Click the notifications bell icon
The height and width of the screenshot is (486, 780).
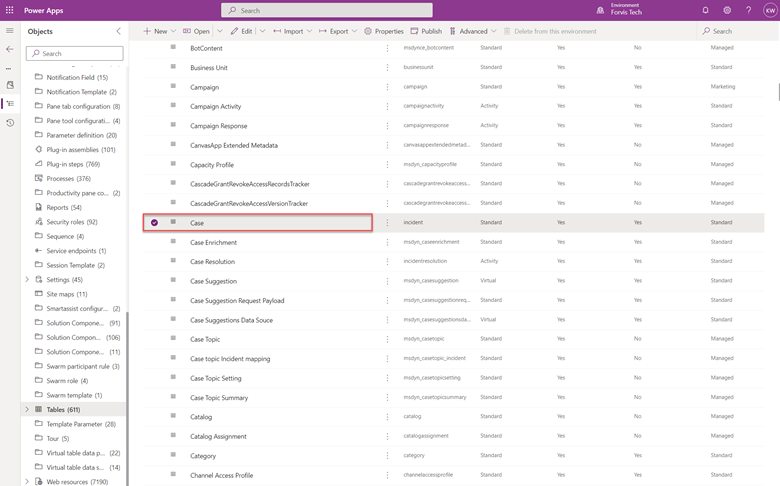705,10
